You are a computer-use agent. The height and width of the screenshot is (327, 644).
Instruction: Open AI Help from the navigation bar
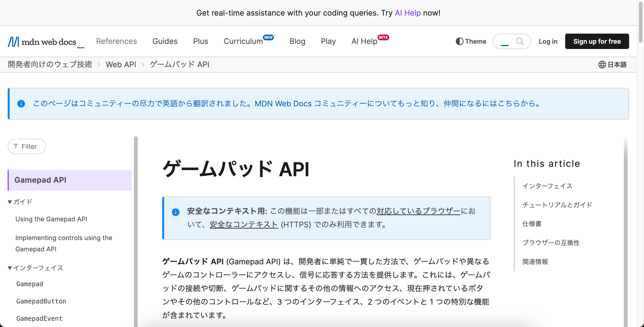[364, 41]
